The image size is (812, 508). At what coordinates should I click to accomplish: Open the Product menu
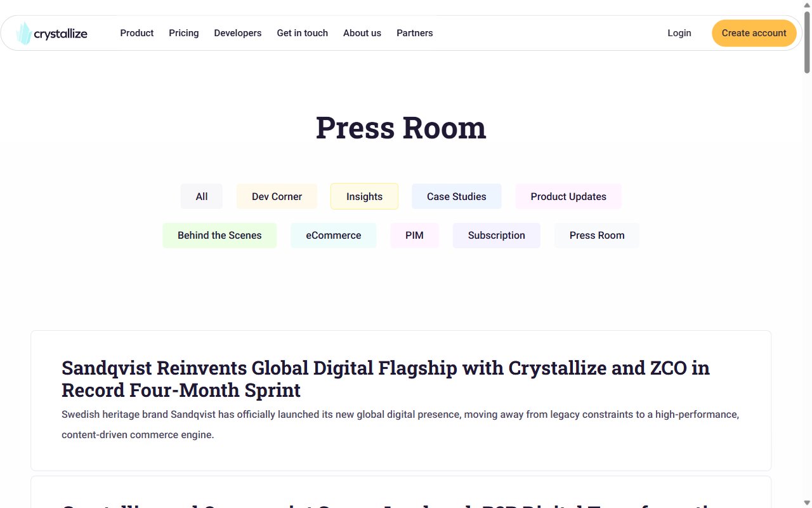point(137,33)
